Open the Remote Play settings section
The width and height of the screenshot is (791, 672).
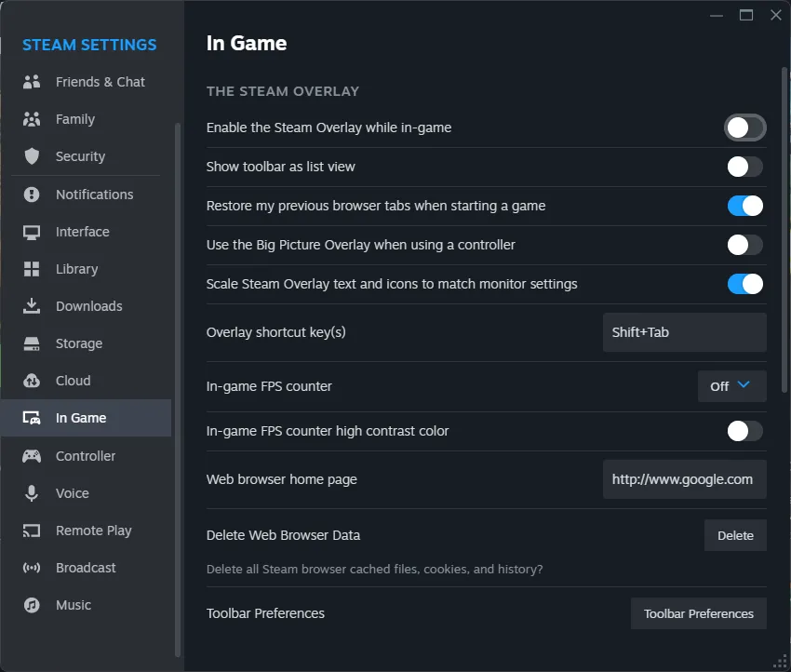pyautogui.click(x=93, y=531)
